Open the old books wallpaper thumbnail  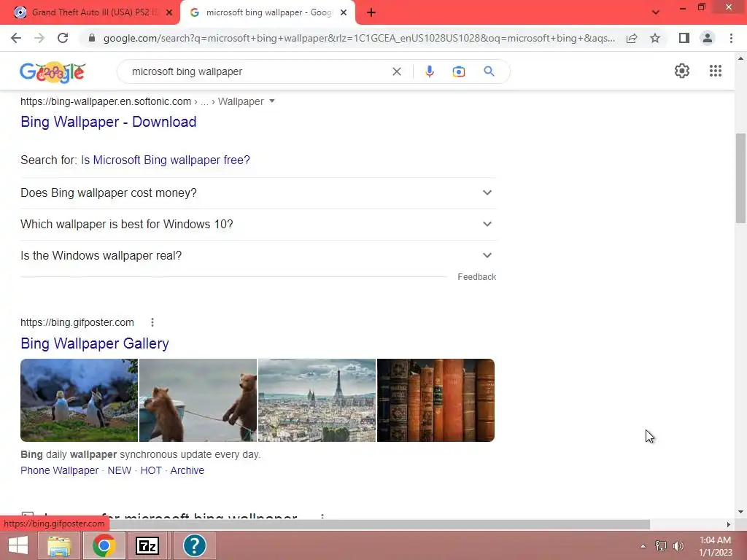[436, 400]
